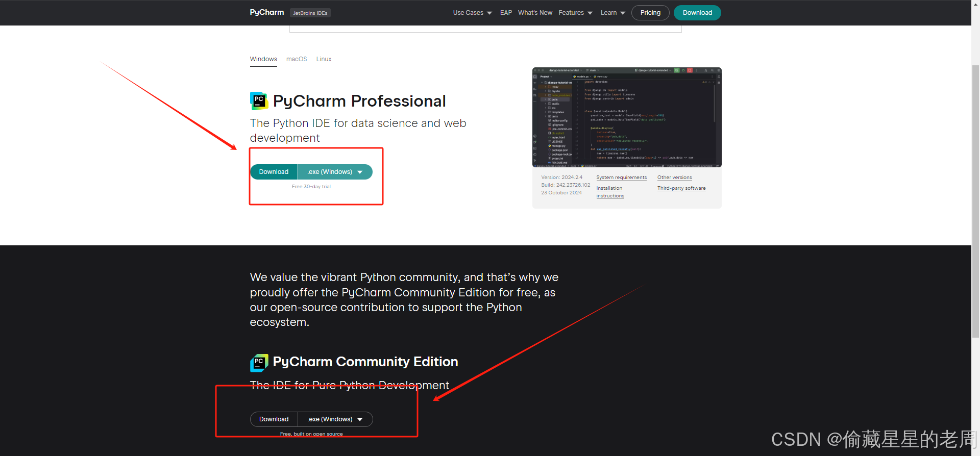Open What's New page
The height and width of the screenshot is (456, 980).
point(535,13)
